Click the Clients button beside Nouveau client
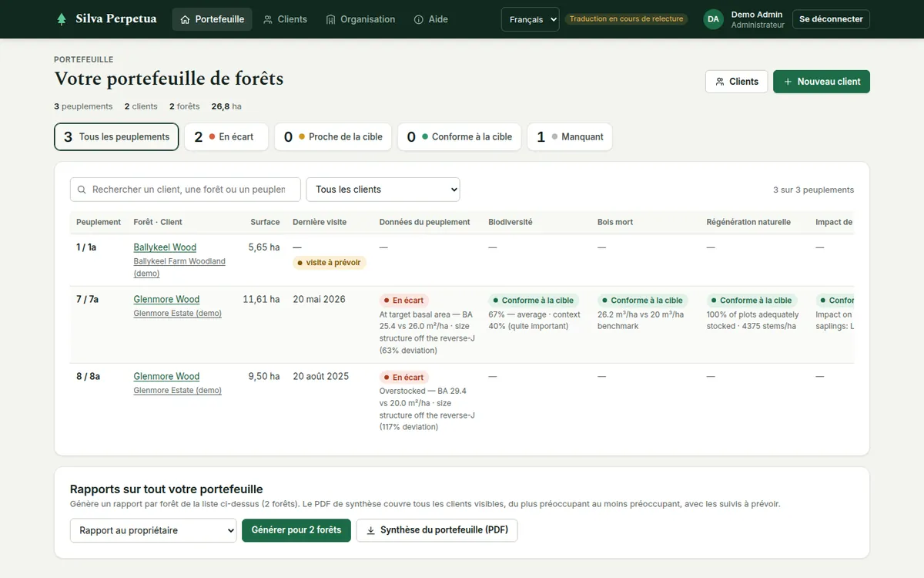This screenshot has height=578, width=924. click(x=736, y=82)
